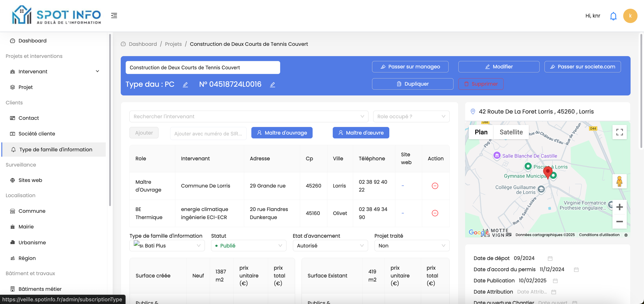This screenshot has height=304, width=644.
Task: Click Maître d'ouvrage button
Action: coord(282,133)
